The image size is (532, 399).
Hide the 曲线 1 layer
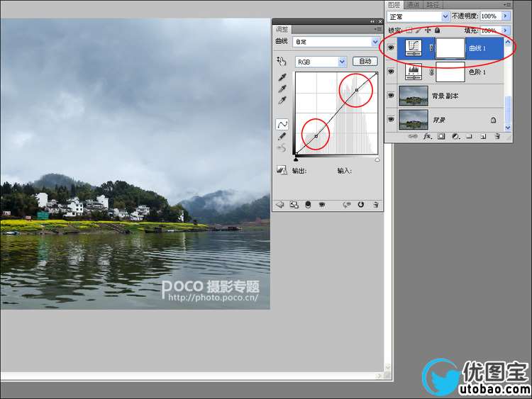click(x=391, y=47)
